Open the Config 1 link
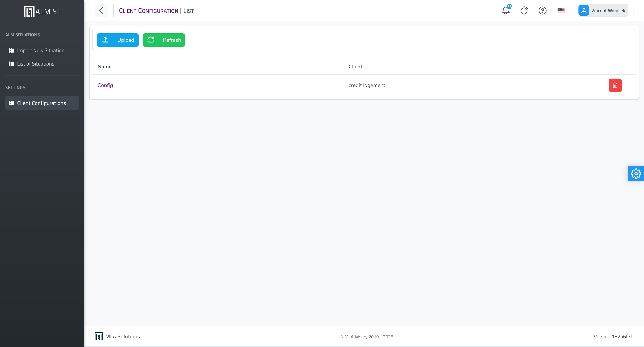The image size is (644, 347). pyautogui.click(x=107, y=85)
